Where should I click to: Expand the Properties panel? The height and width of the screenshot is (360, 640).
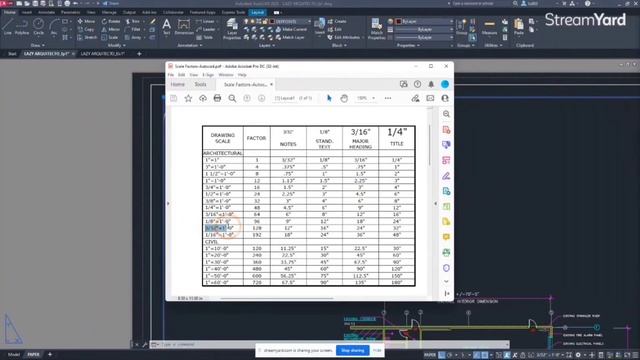pos(408,45)
